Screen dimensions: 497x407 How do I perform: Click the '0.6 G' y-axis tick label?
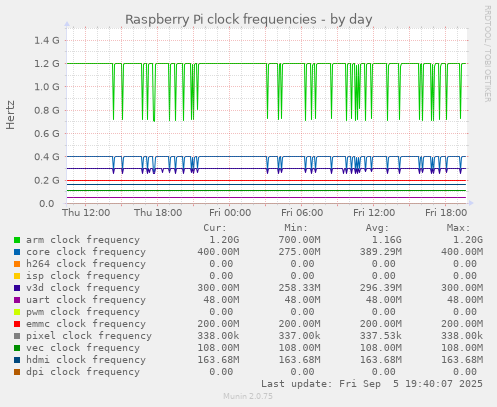point(47,134)
